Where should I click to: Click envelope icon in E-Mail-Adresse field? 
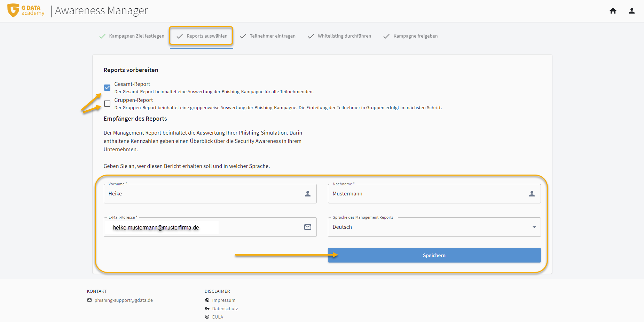tap(307, 227)
